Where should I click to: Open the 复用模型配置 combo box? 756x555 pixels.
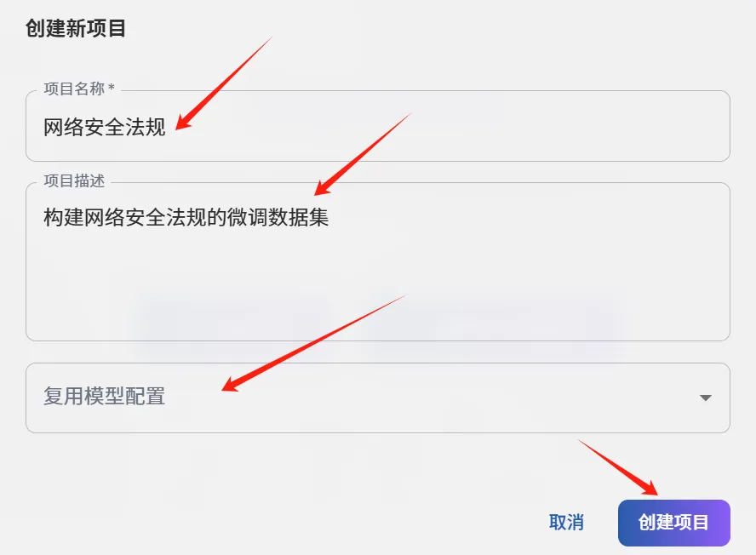coord(377,398)
